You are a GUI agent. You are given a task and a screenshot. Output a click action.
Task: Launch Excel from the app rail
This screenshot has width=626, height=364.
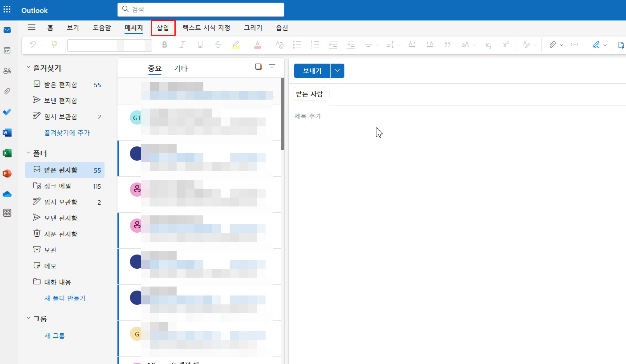(7, 153)
